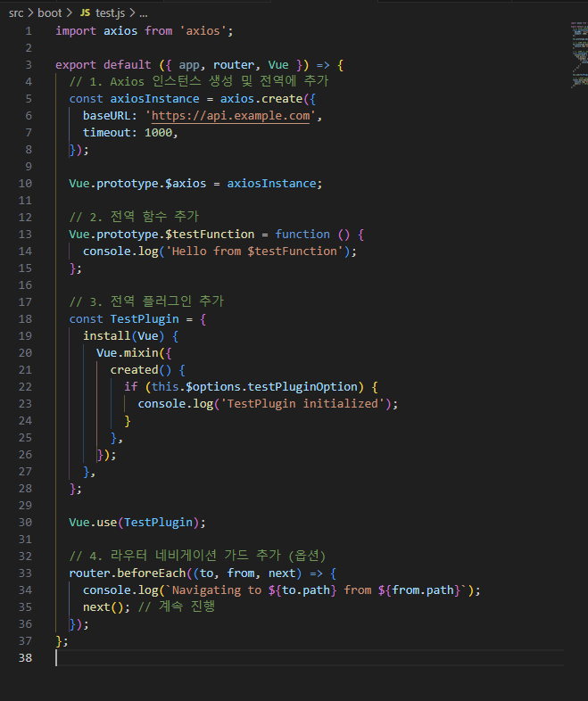Click line number 18 in gutter

pyautogui.click(x=25, y=318)
